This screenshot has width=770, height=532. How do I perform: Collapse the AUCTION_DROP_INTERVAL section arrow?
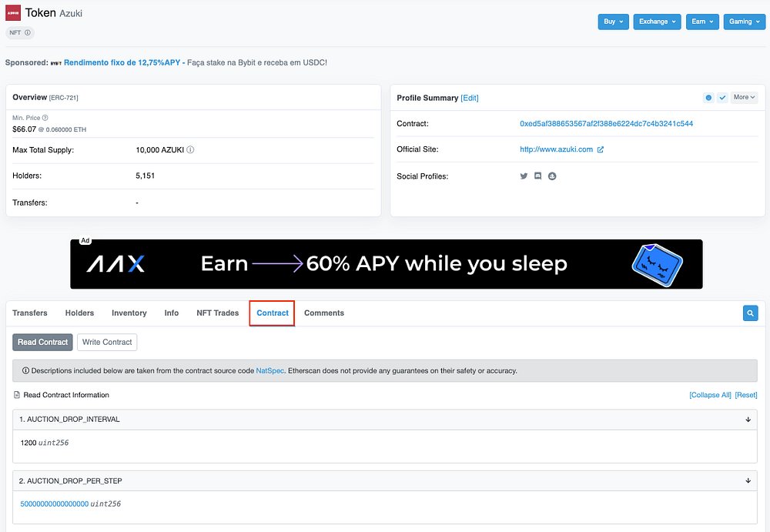748,420
